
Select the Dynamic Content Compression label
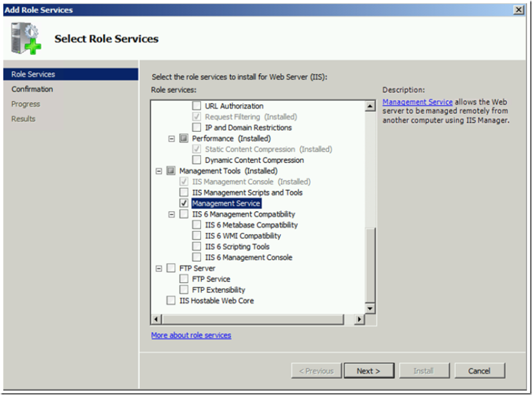pyautogui.click(x=254, y=160)
